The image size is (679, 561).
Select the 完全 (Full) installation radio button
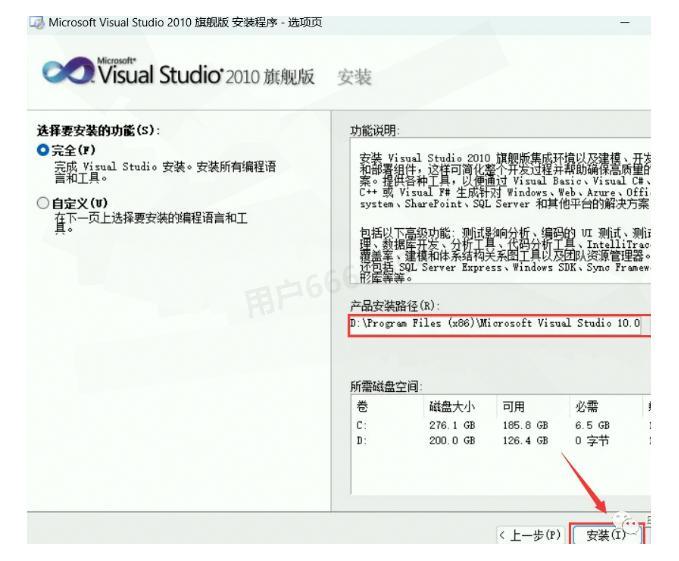[43, 149]
